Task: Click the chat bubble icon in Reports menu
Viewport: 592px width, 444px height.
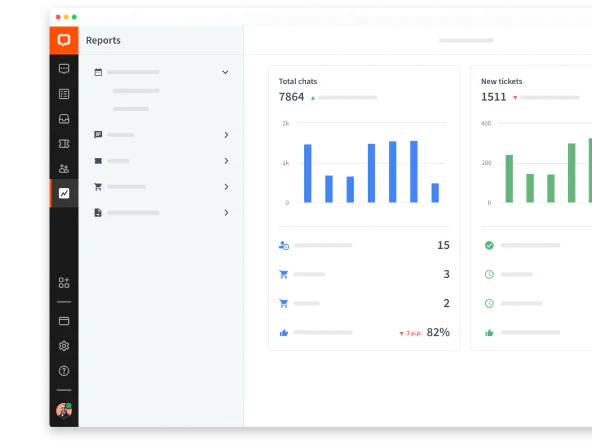Action: click(x=98, y=135)
